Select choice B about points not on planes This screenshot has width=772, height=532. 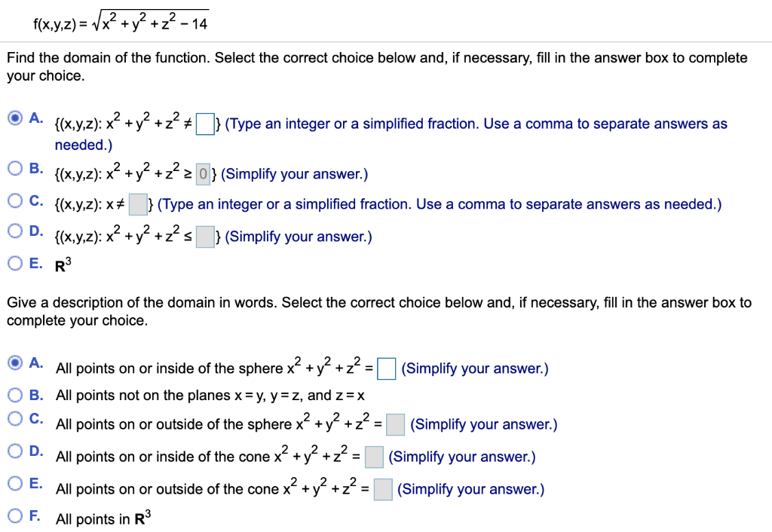[x=15, y=396]
